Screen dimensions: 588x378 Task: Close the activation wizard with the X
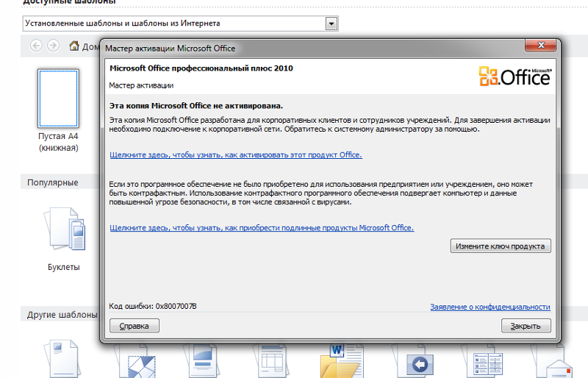541,46
